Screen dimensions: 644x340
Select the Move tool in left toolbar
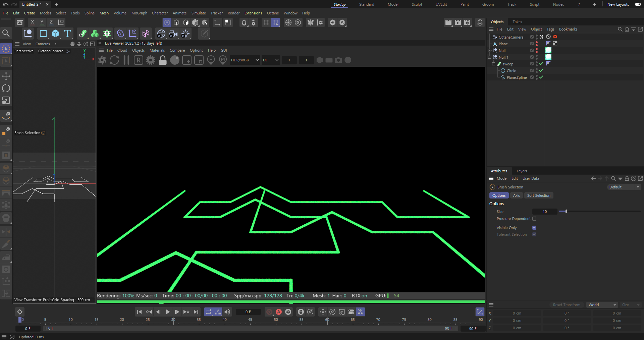pos(6,76)
